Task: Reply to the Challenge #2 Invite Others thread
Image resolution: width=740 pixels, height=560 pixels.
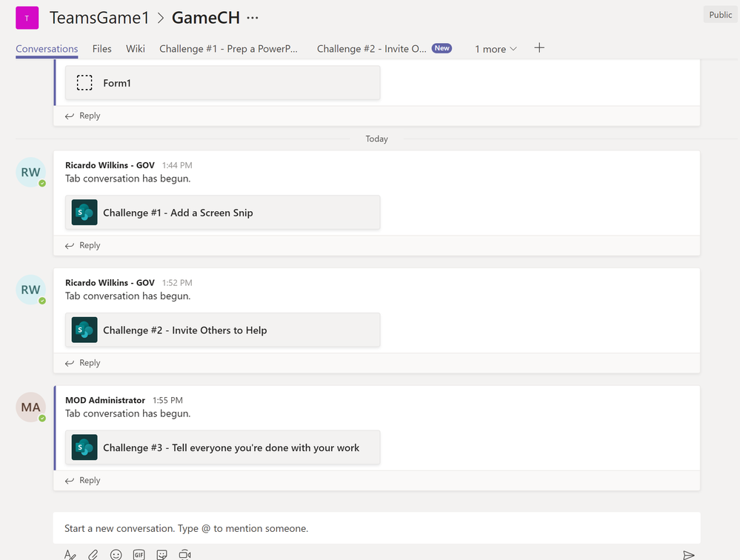Action: pyautogui.click(x=83, y=363)
